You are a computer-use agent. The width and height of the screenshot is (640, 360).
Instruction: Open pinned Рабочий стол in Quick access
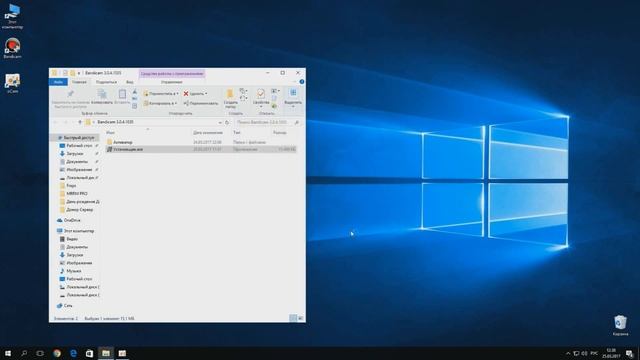pyautogui.click(x=79, y=146)
